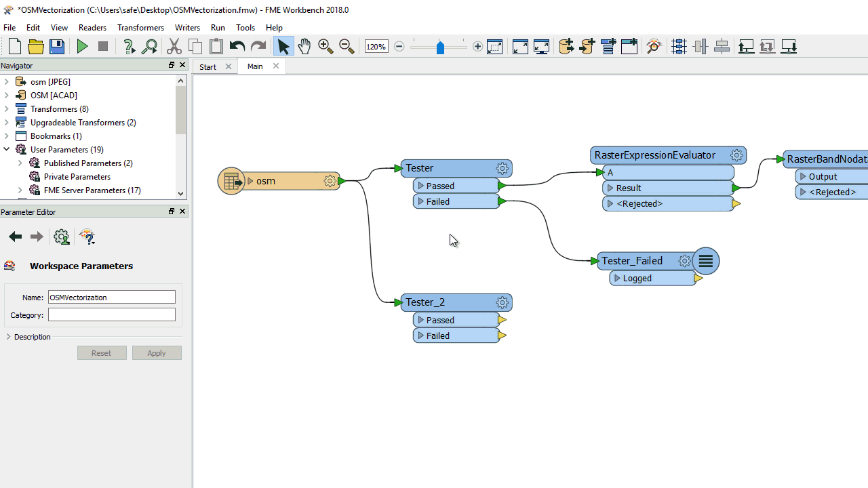Image resolution: width=868 pixels, height=488 pixels.
Task: Expand the osm [JPEG] node
Action: pos(7,82)
